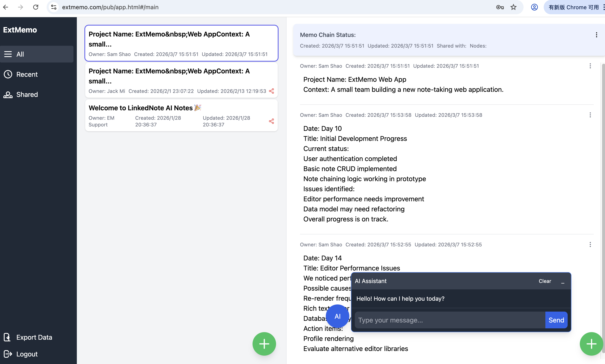Screen dimensions: 605x364
Task: Focus the Type your message field
Action: pos(450,320)
